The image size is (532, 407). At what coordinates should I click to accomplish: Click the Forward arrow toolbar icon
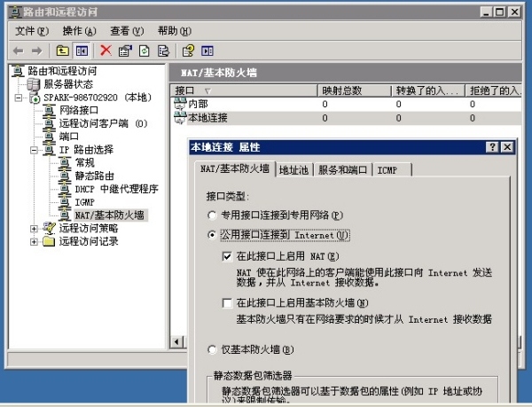[x=36, y=51]
